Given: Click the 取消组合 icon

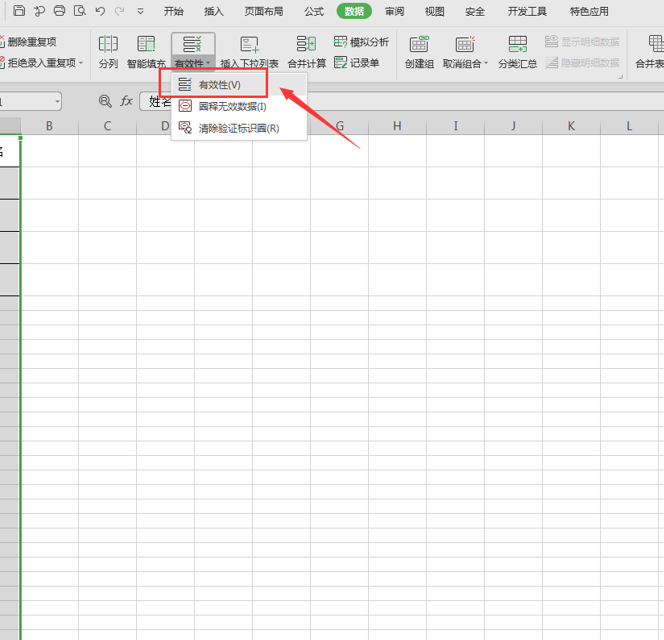Looking at the screenshot, I should coord(465,44).
